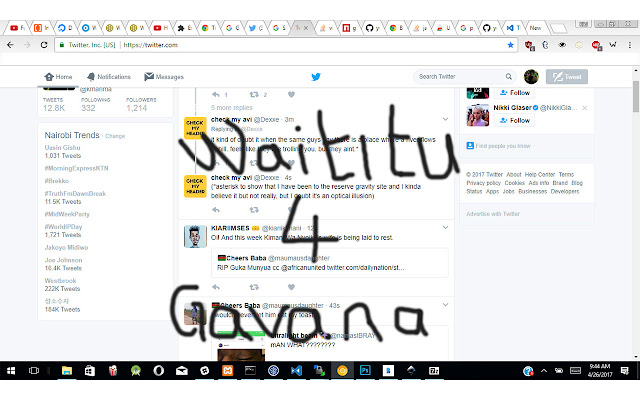Like the KARIMSES tweet
The width and height of the screenshot is (640, 400).
coord(291,287)
